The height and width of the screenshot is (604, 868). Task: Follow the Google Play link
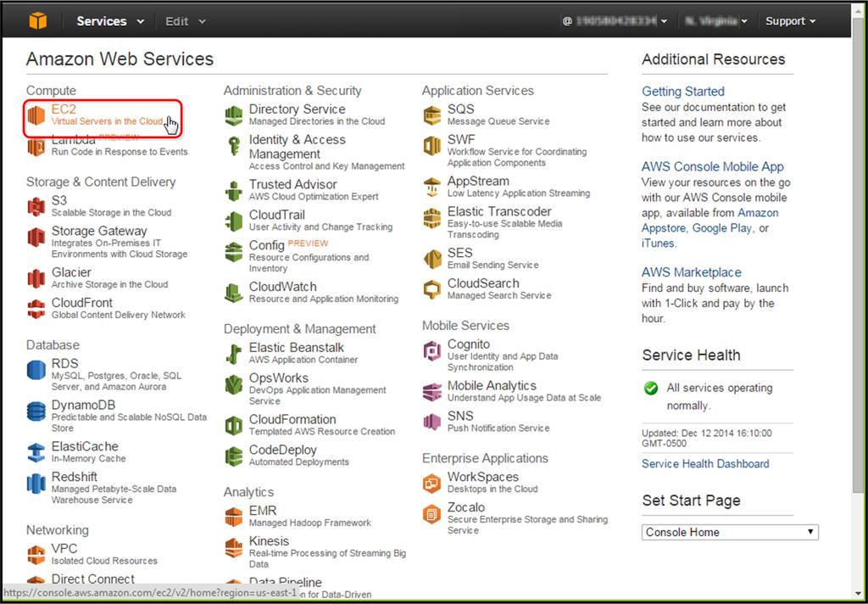point(722,227)
